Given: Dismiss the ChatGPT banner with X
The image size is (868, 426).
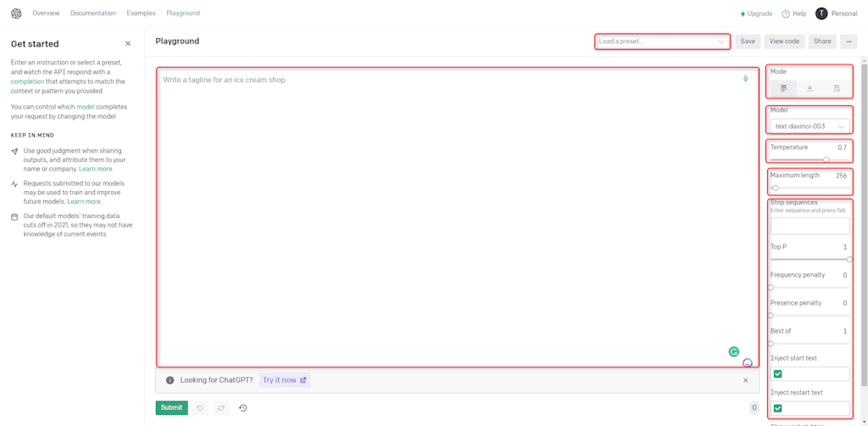Looking at the screenshot, I should (746, 380).
